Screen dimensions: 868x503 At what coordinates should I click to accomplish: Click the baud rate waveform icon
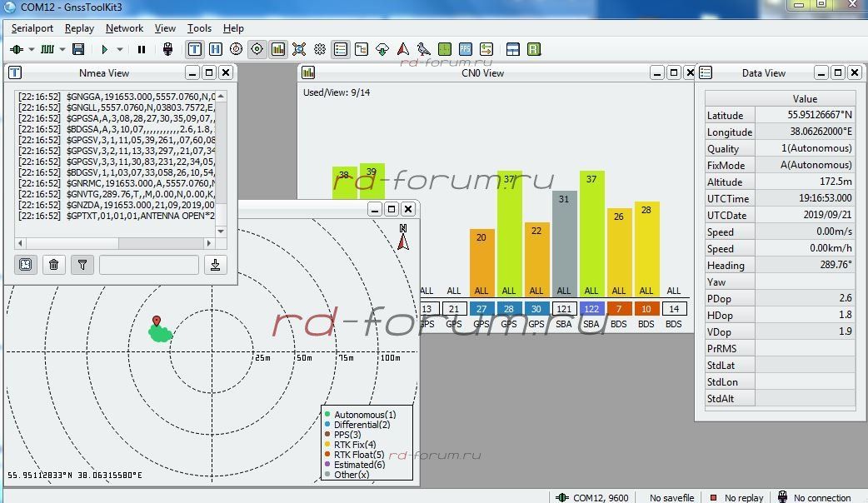click(x=47, y=49)
